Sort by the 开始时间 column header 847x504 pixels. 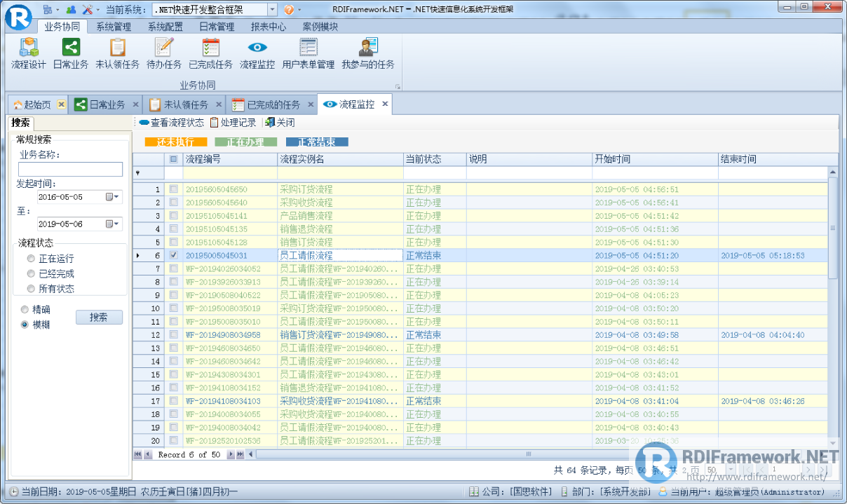click(x=655, y=159)
